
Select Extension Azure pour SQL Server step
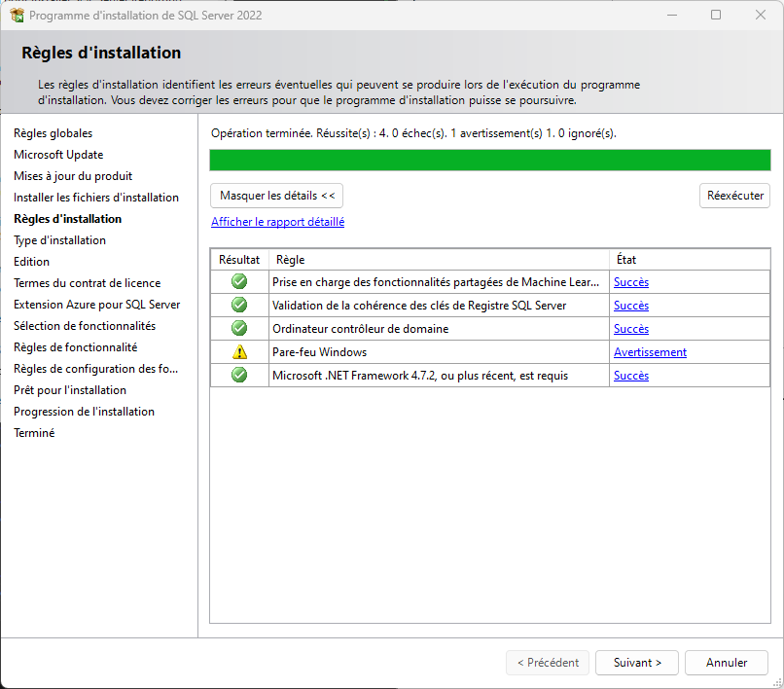tap(96, 305)
